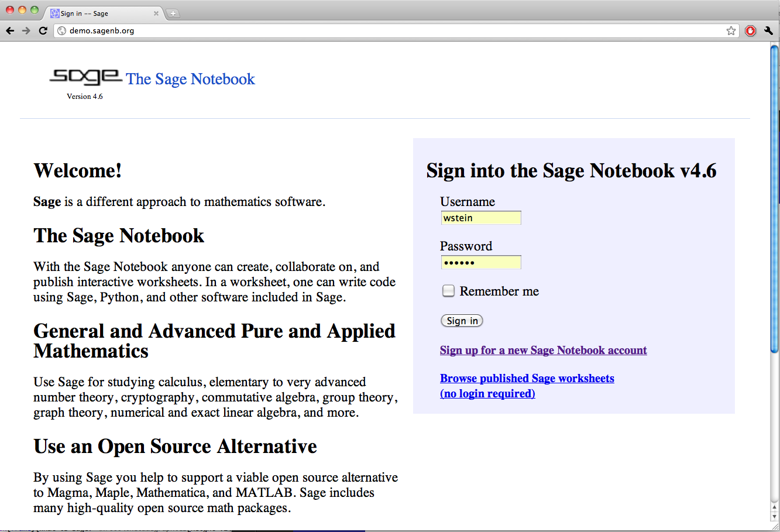The height and width of the screenshot is (532, 780).
Task: Click the Password label
Action: pos(466,246)
